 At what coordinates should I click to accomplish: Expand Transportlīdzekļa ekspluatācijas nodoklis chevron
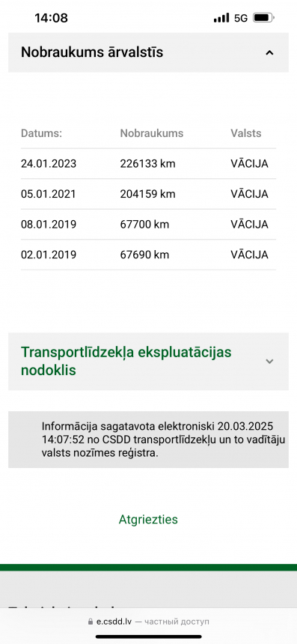269,362
